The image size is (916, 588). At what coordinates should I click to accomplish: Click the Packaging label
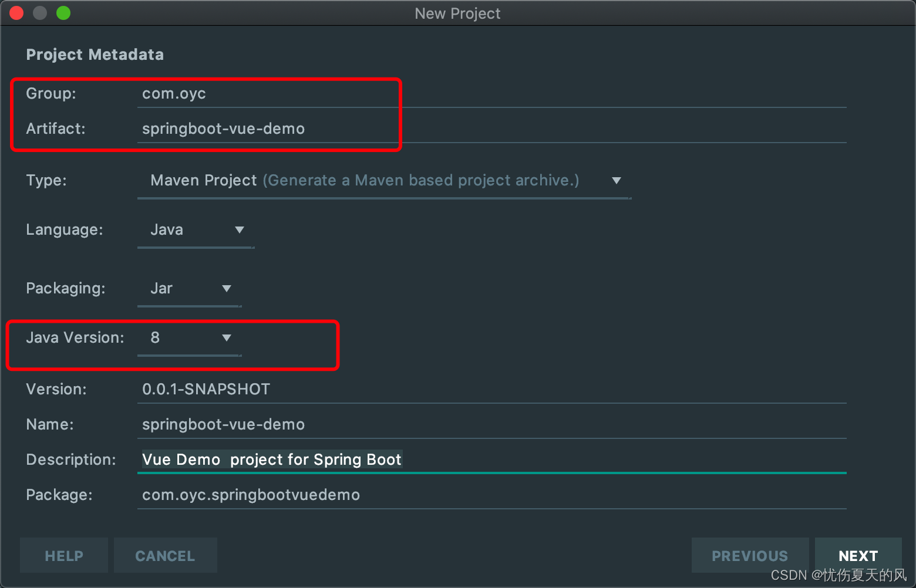[66, 288]
